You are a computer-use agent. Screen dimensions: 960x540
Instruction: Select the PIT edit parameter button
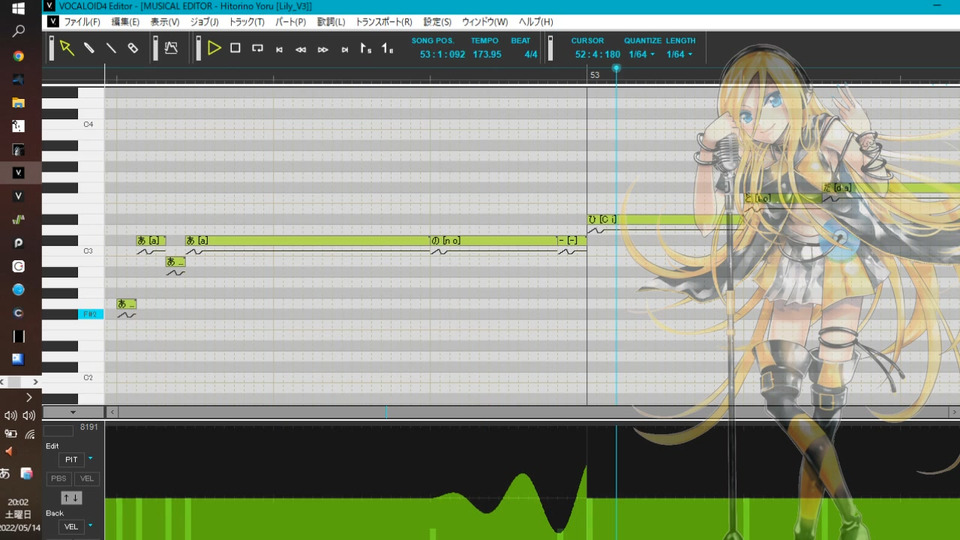(x=72, y=459)
